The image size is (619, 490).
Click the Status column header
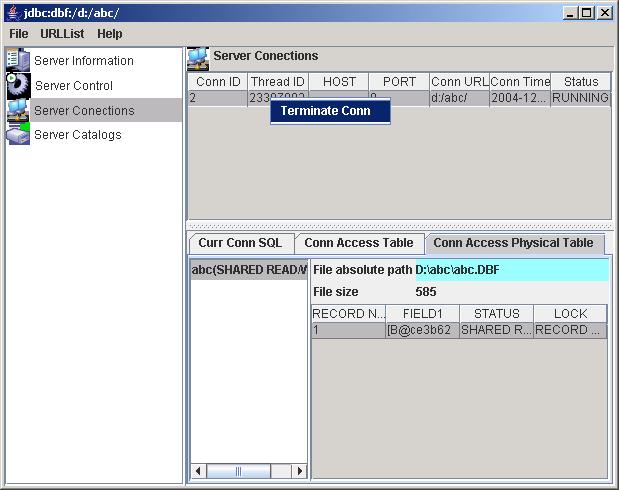(580, 82)
